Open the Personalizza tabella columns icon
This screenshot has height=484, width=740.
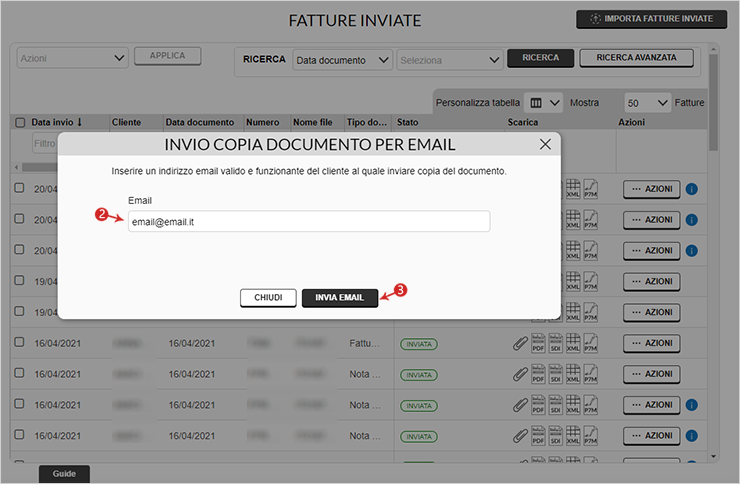[x=541, y=102]
